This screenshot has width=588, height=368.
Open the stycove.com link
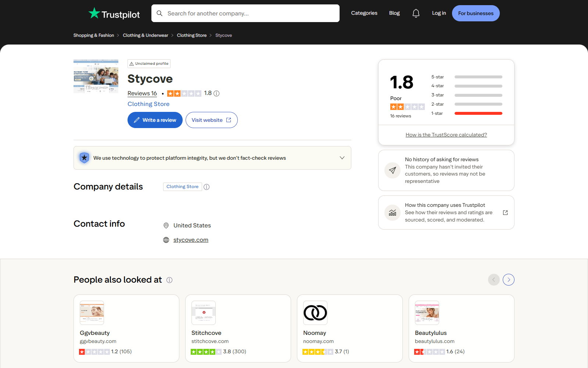pyautogui.click(x=191, y=240)
